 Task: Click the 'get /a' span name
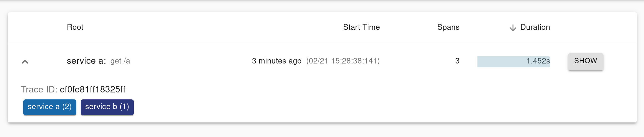click(120, 61)
